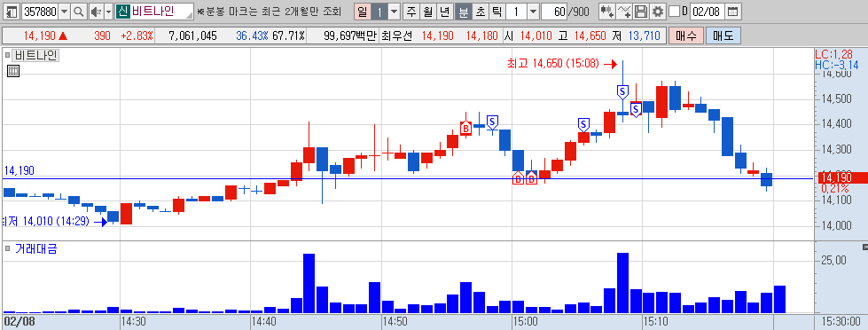This screenshot has width=868, height=330.
Task: Click the B buy marker near 14:56
Action: [x=465, y=128]
